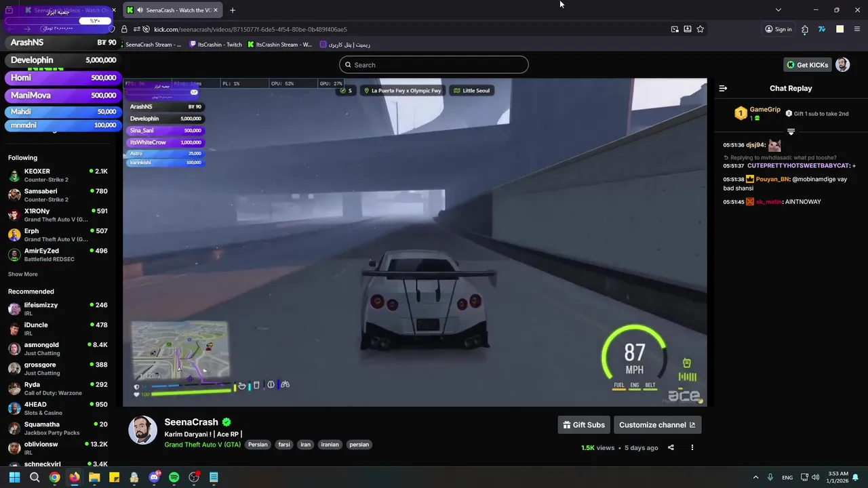This screenshot has width=868, height=488.
Task: Open the user profile avatar menu on Kick
Action: (842, 65)
